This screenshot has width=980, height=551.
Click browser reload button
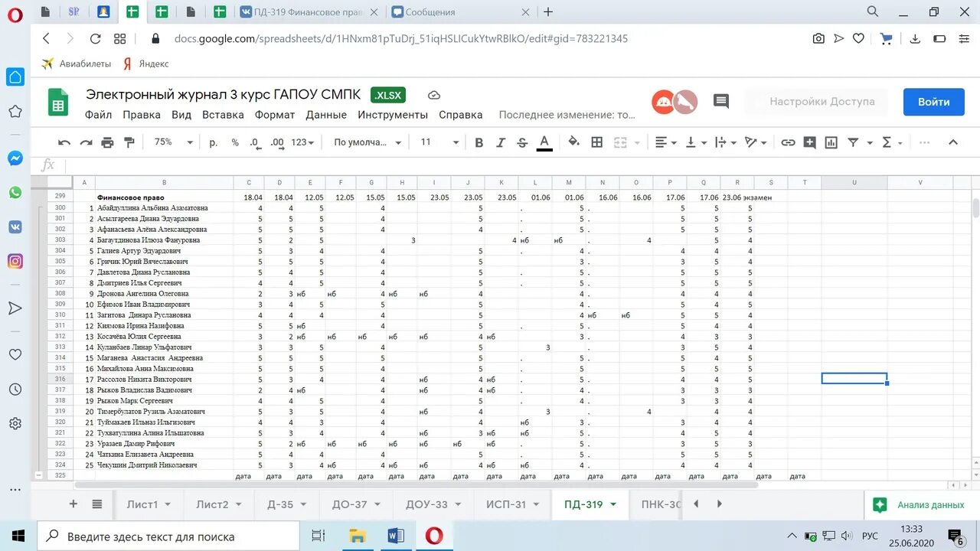tap(95, 38)
